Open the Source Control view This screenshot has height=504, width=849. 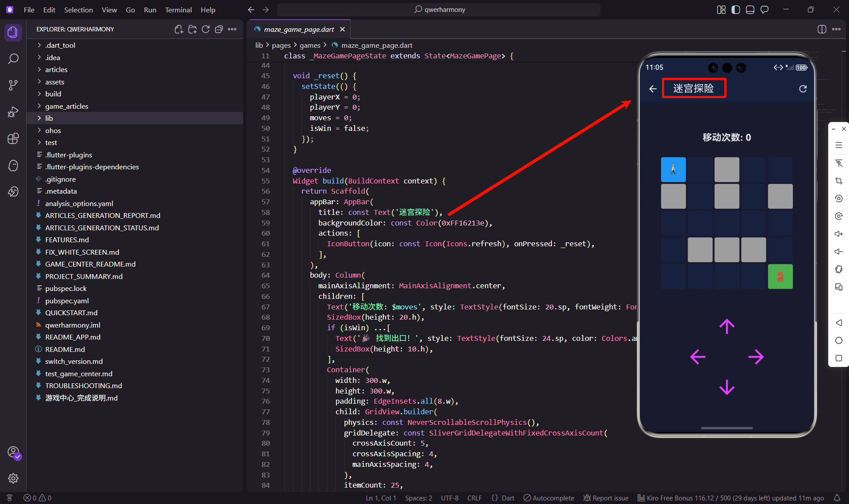tap(13, 85)
